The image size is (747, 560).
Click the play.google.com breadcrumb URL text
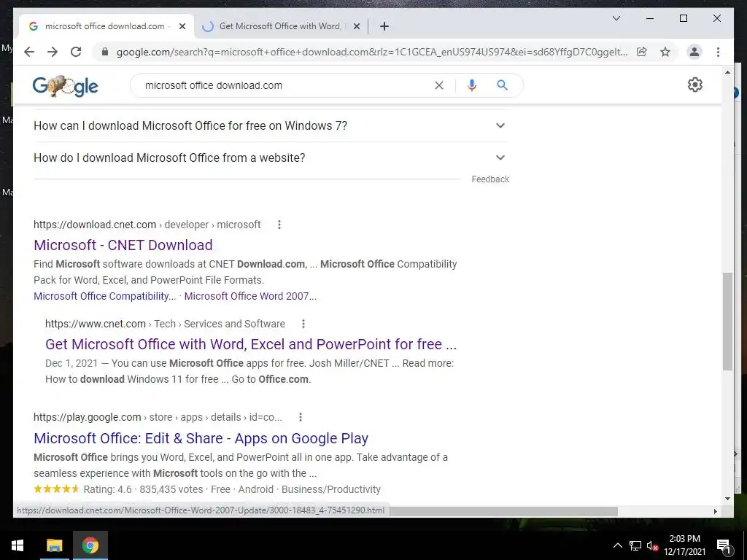click(158, 417)
